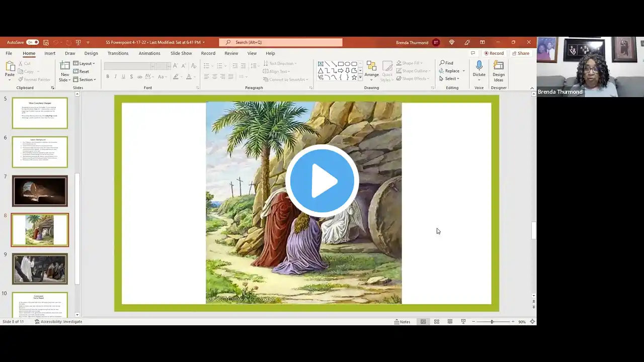The height and width of the screenshot is (362, 644).
Task: Select the Right Arrow shape
Action: pyautogui.click(x=341, y=70)
